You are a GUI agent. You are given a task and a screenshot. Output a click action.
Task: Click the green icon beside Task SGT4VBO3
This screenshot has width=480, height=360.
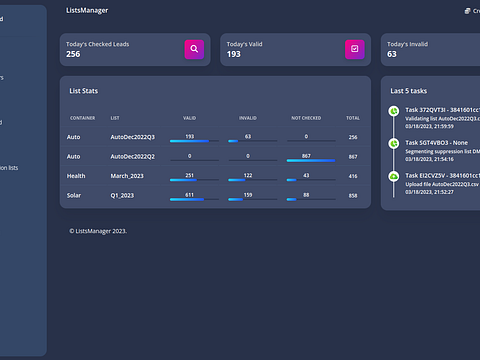pyautogui.click(x=394, y=144)
